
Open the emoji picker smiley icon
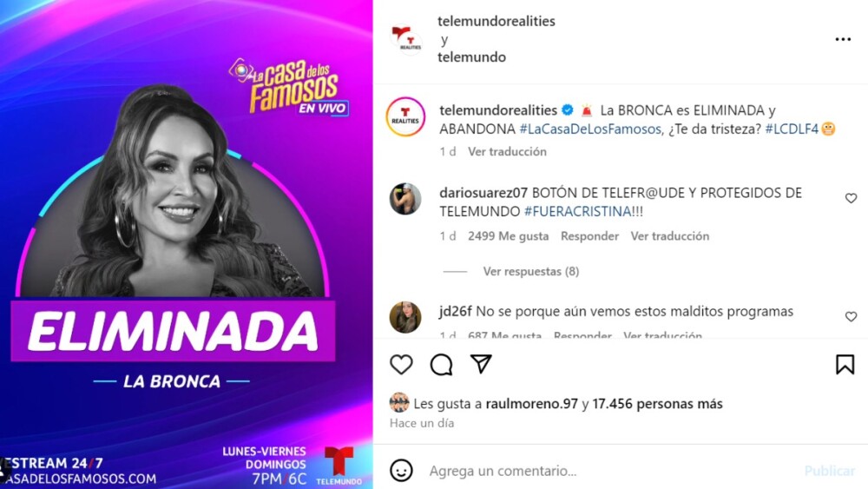point(401,470)
